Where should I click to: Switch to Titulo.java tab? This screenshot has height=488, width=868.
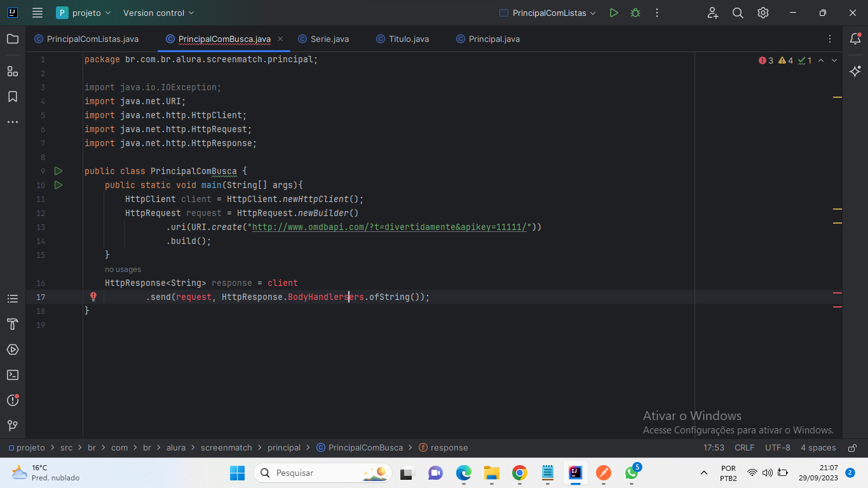(x=402, y=39)
